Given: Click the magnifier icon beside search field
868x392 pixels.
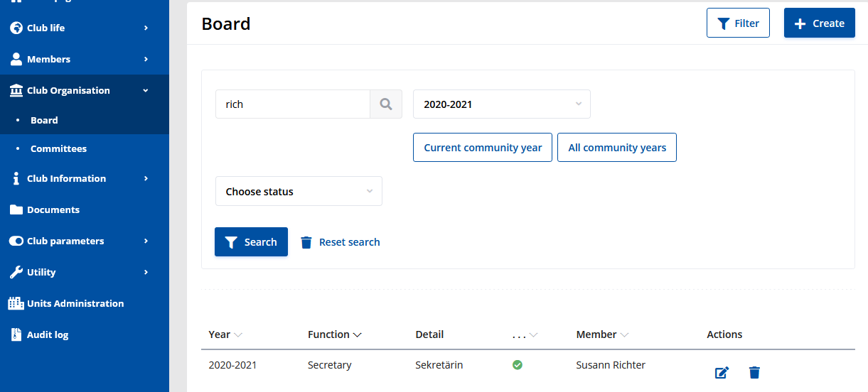Looking at the screenshot, I should point(386,104).
